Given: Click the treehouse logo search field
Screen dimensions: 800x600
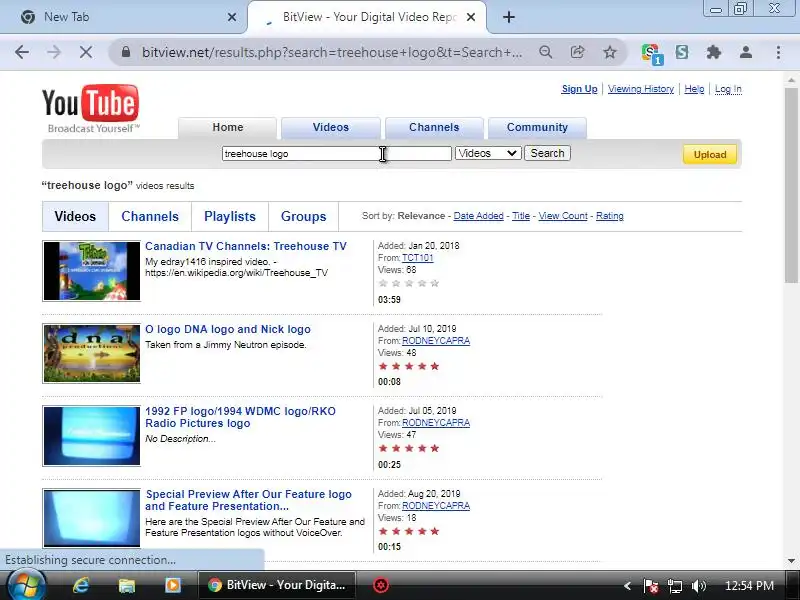Looking at the screenshot, I should pos(337,154).
